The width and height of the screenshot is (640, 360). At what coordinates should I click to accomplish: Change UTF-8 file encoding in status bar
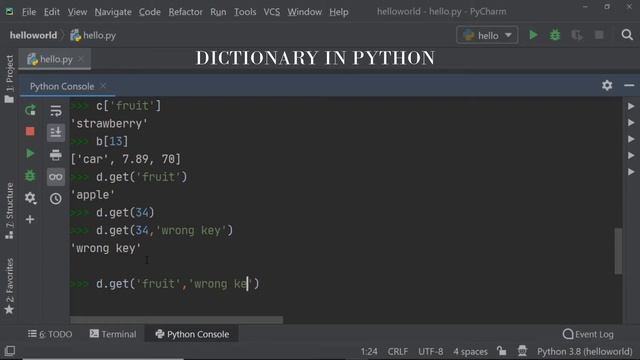[x=431, y=351]
